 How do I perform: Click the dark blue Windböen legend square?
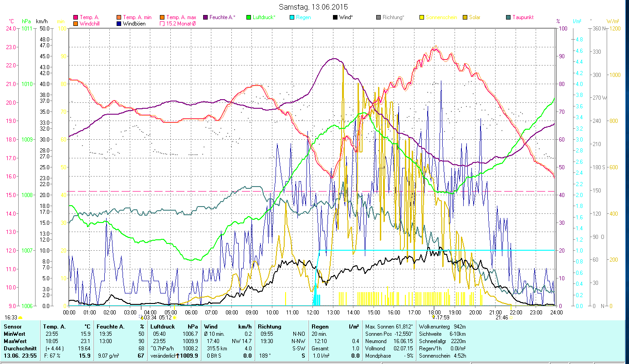pos(119,24)
